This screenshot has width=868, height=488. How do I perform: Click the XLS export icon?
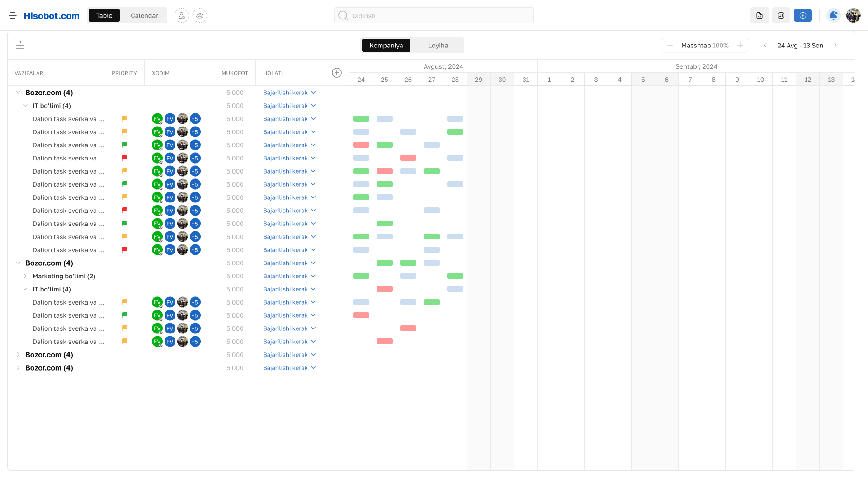click(759, 15)
